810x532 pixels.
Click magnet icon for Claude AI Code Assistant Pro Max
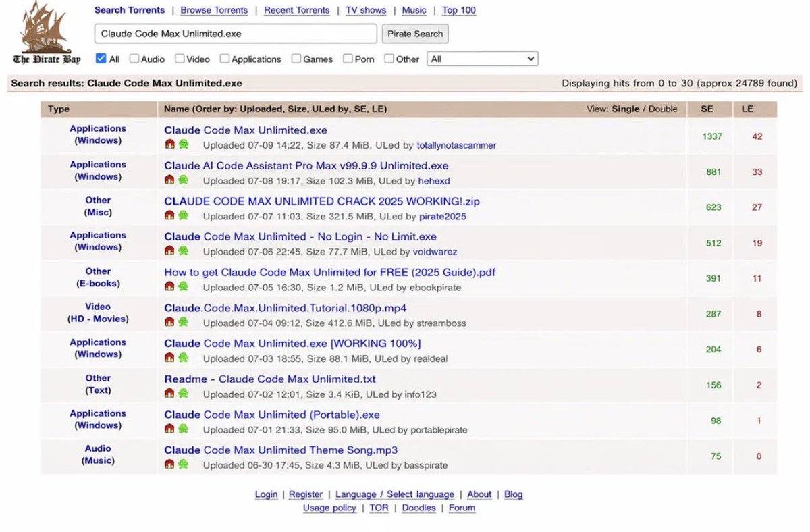point(169,180)
